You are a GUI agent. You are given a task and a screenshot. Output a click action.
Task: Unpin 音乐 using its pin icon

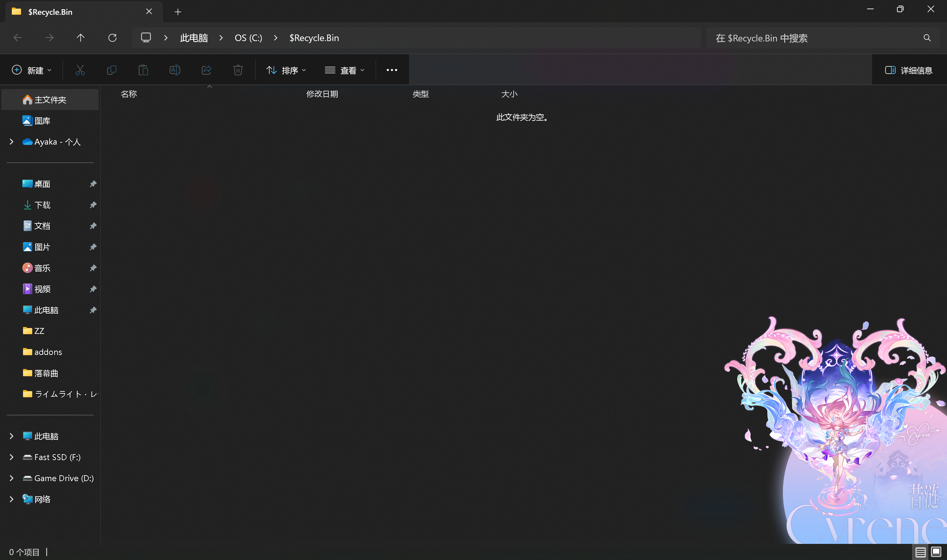coord(93,268)
